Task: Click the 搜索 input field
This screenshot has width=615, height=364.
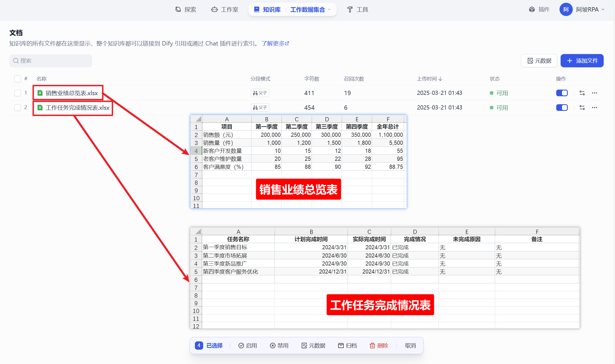Action: [x=51, y=61]
